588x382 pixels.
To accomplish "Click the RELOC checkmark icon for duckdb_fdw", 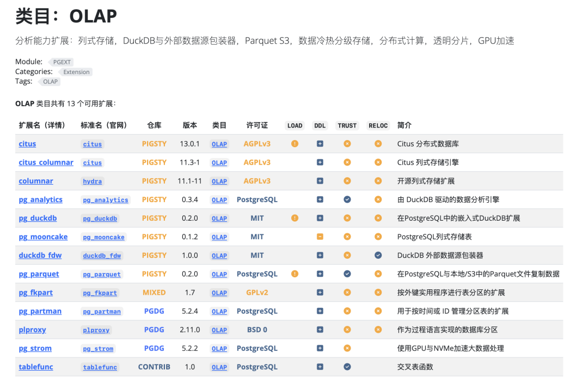I will click(x=378, y=256).
